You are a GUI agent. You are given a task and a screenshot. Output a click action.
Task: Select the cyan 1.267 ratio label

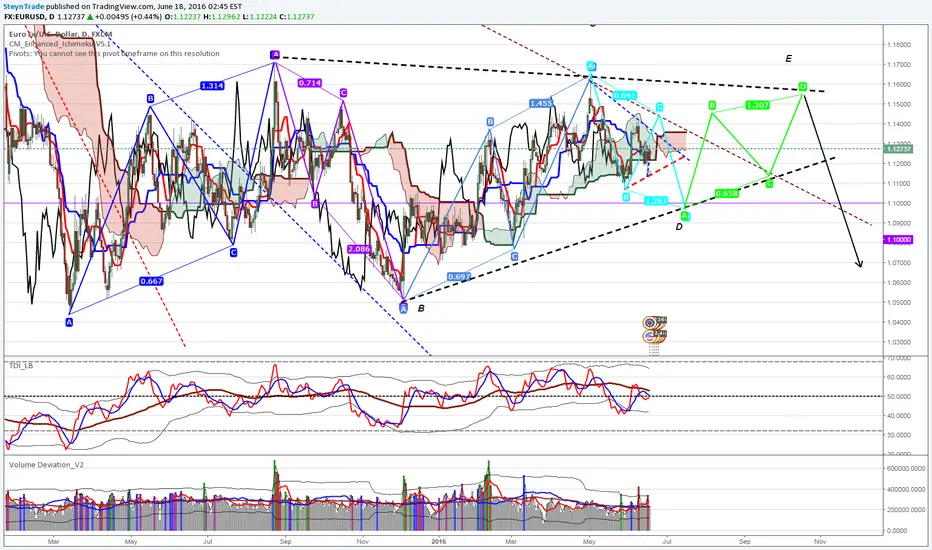pyautogui.click(x=656, y=201)
